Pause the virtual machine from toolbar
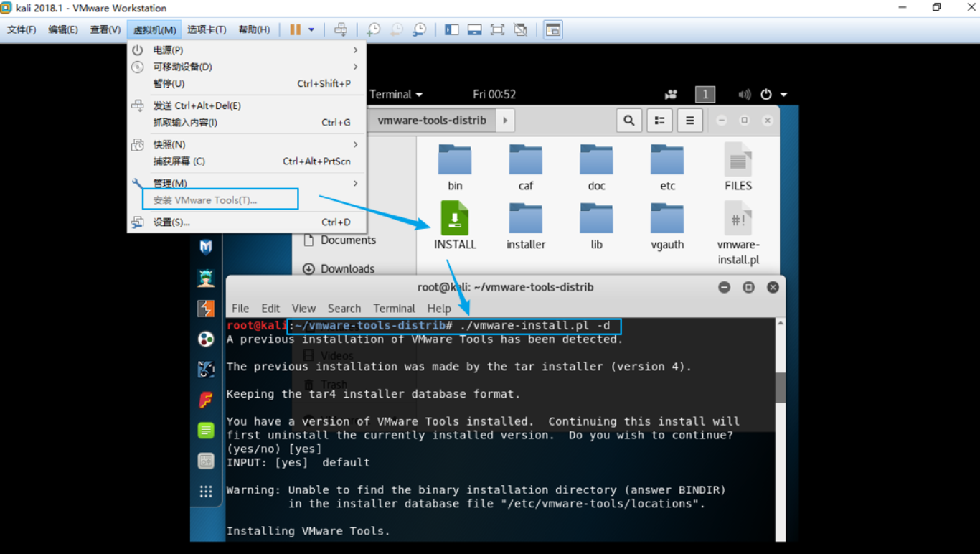The width and height of the screenshot is (980, 554). pos(296,29)
